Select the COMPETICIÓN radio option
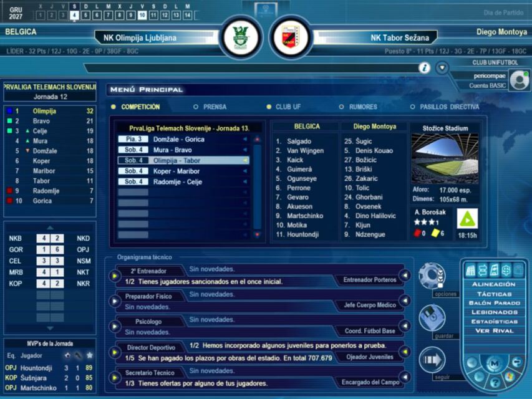The image size is (532, 399). 114,107
